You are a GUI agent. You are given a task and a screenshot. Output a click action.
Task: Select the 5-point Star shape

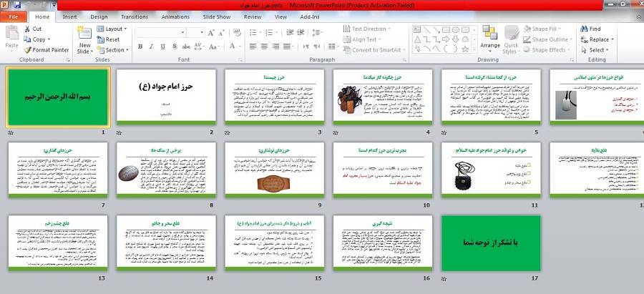[465, 49]
